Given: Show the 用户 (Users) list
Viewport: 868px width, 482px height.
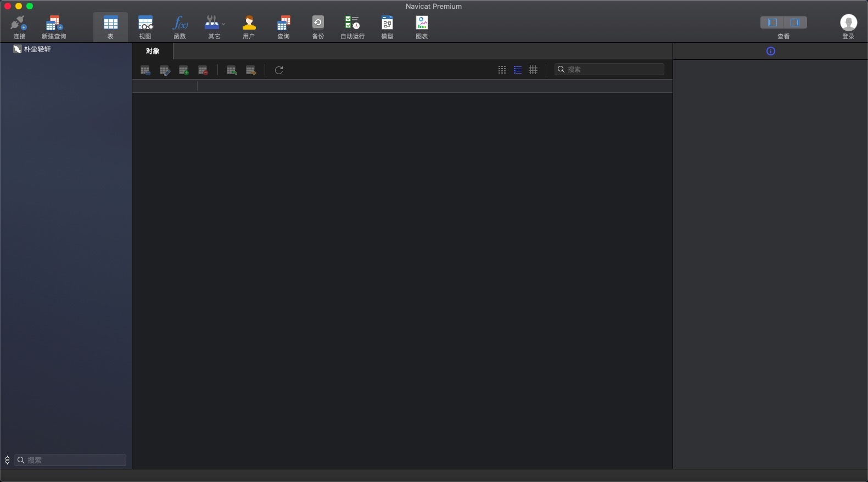Looking at the screenshot, I should click(x=249, y=27).
